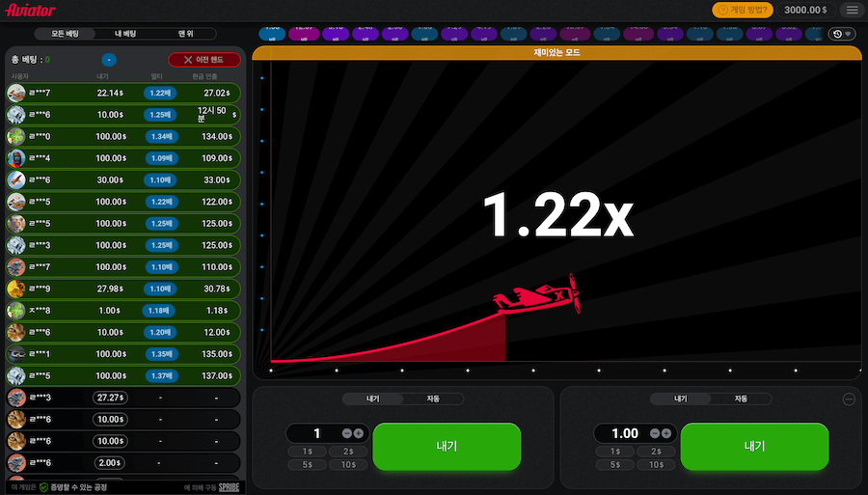
Task: Choose 5$ preset in first bet panel
Action: [308, 464]
